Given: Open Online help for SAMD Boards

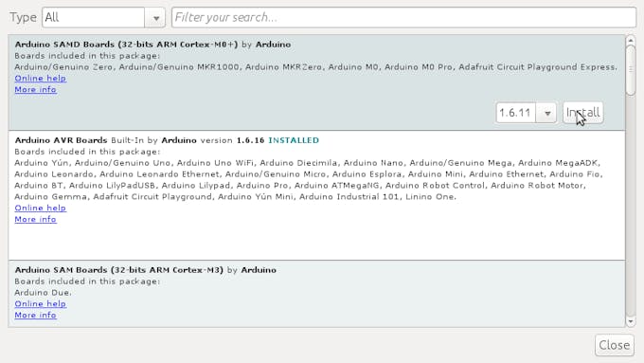Looking at the screenshot, I should (40, 78).
